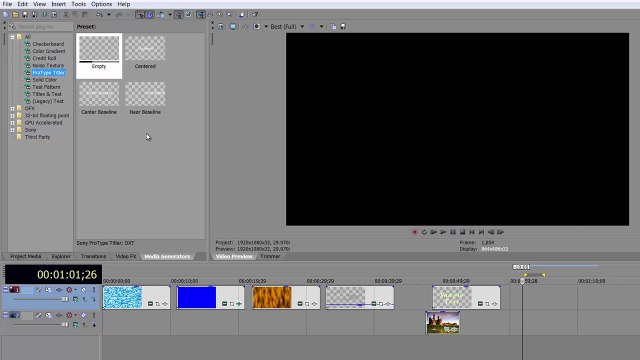Toggle Lock Envelopes to Events
Viewport: 640px width, 360px height.
[x=179, y=15]
